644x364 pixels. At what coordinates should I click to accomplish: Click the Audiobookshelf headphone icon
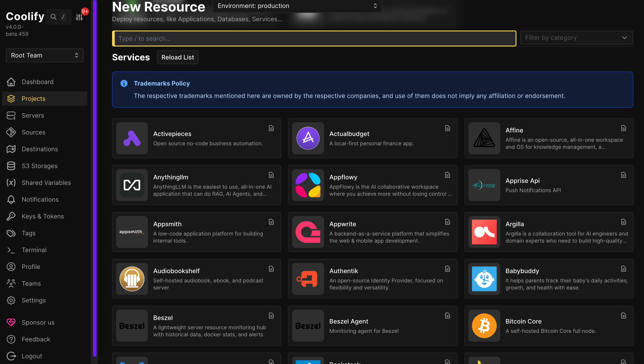[132, 279]
